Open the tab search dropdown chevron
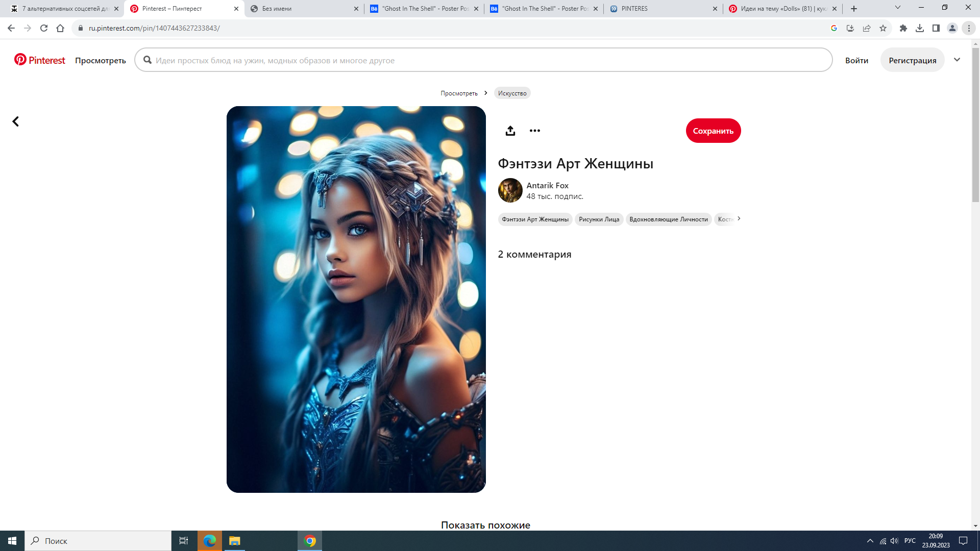The height and width of the screenshot is (551, 980). (x=898, y=8)
